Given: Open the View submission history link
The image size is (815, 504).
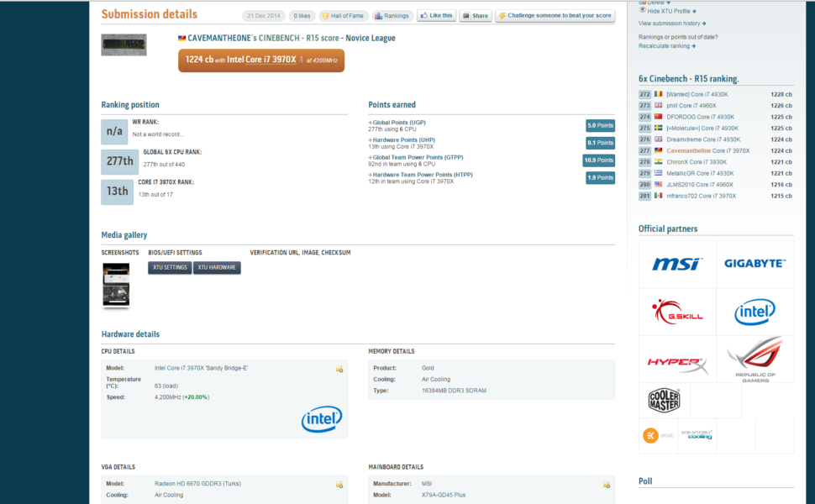Looking at the screenshot, I should click(672, 24).
